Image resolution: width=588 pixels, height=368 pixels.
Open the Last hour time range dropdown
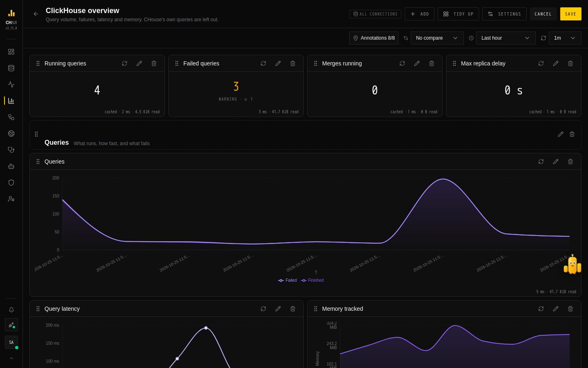(506, 38)
